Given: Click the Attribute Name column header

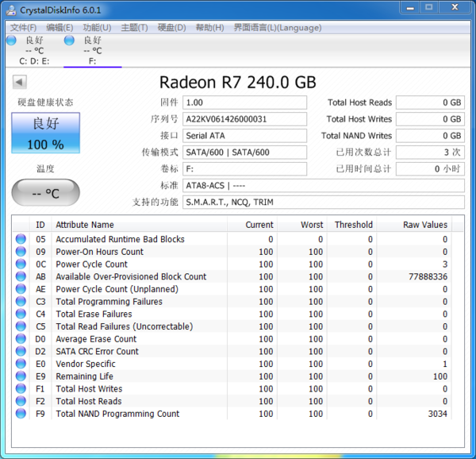Looking at the screenshot, I should pyautogui.click(x=140, y=225).
